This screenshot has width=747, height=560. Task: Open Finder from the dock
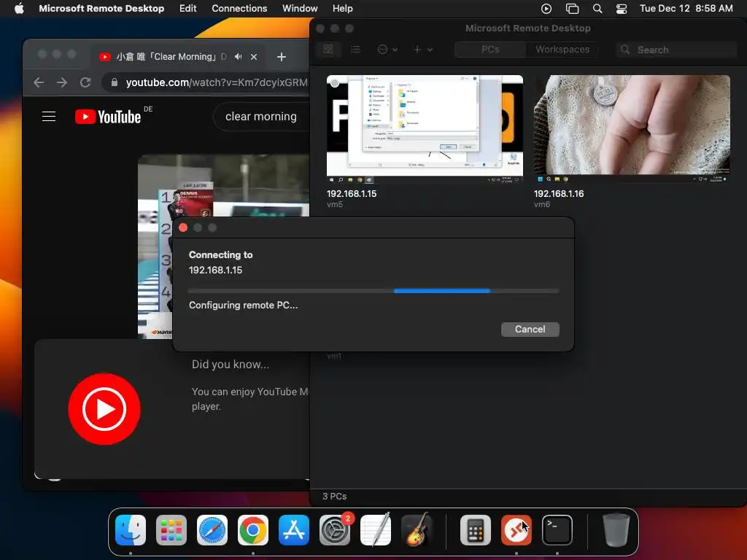pos(131,530)
